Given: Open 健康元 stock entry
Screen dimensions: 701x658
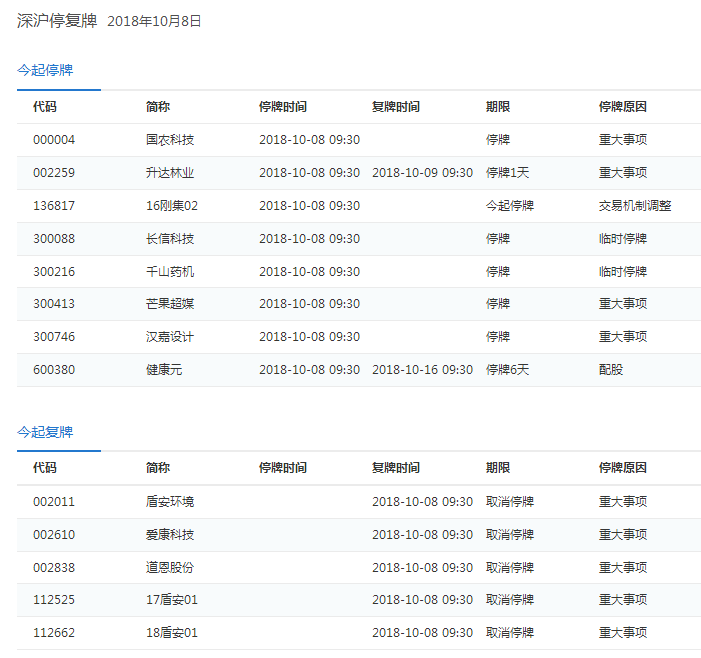Looking at the screenshot, I should [164, 370].
